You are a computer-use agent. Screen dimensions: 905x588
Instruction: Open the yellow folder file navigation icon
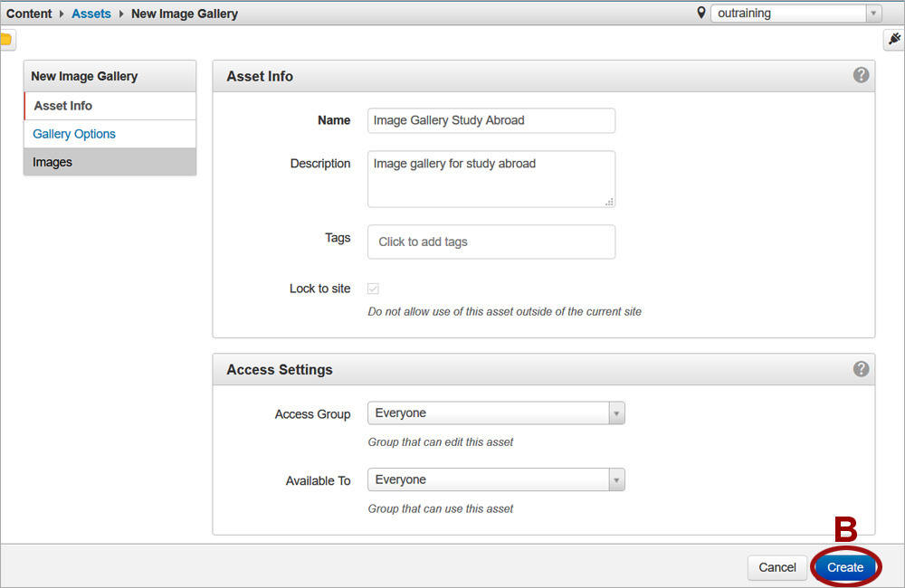coord(6,40)
